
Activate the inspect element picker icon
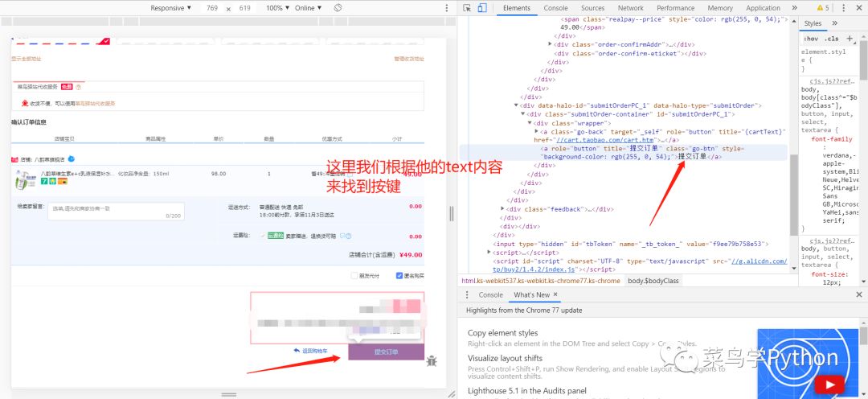467,8
